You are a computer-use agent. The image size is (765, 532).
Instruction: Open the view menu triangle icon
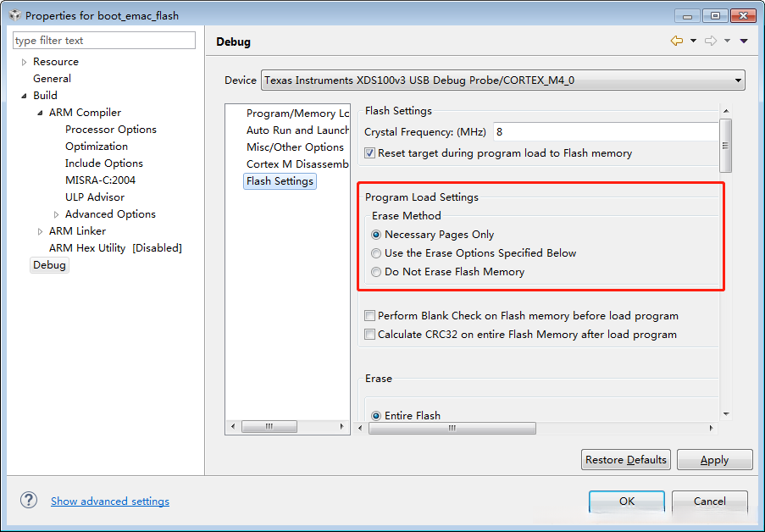[744, 41]
